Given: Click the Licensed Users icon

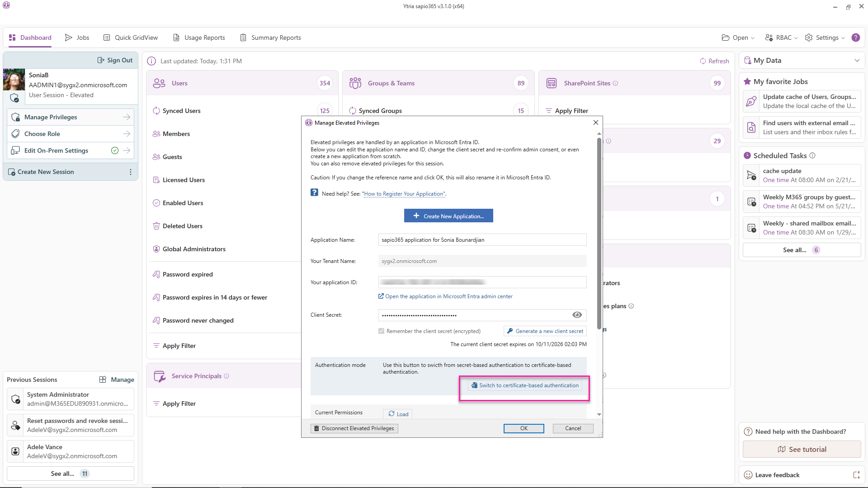Looking at the screenshot, I should tap(156, 180).
